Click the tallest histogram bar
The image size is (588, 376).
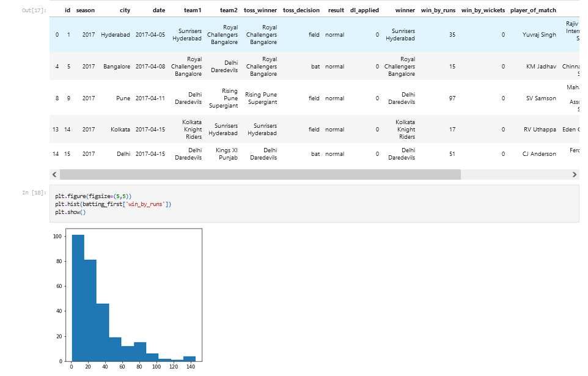[x=78, y=298]
